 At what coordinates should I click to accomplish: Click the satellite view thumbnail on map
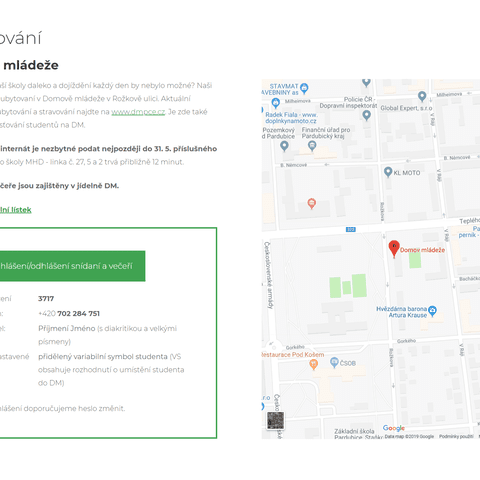pyautogui.click(x=276, y=421)
